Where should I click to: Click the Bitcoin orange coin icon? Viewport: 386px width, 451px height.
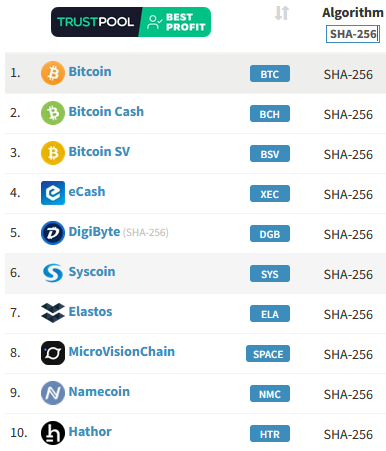click(53, 73)
